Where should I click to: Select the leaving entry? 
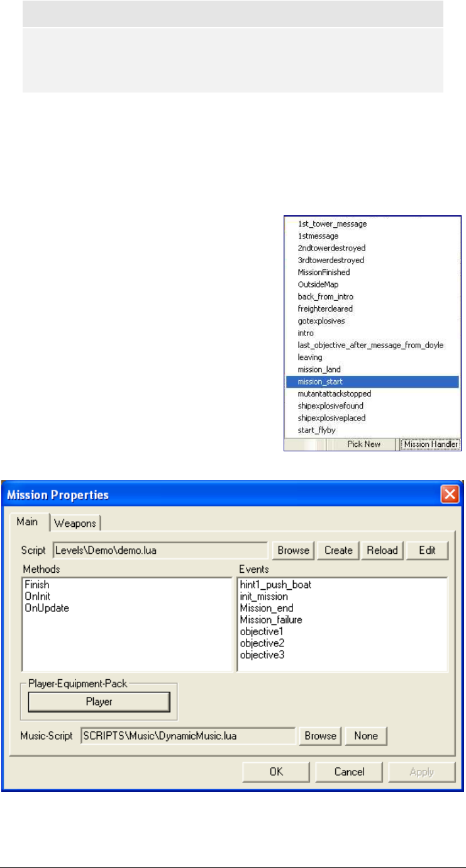(310, 358)
